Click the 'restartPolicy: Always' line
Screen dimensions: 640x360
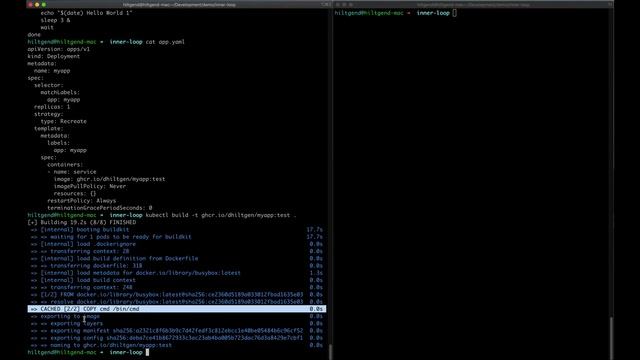pyautogui.click(x=81, y=200)
